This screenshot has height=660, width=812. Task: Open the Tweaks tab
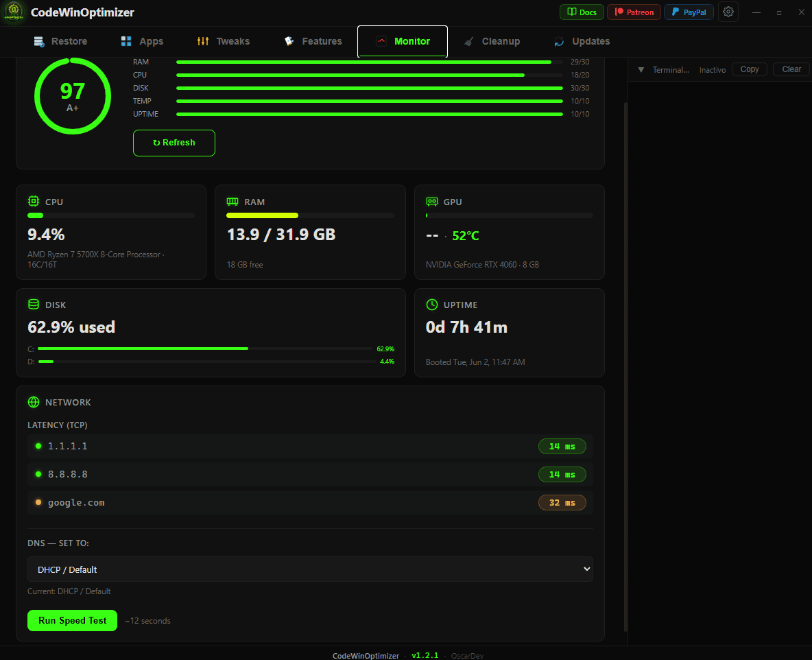pos(224,41)
